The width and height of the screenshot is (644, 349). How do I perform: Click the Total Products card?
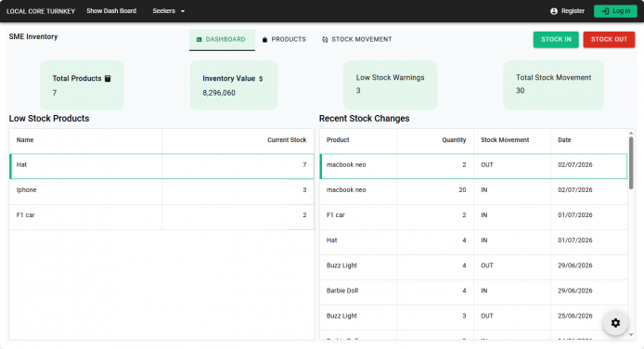click(82, 85)
